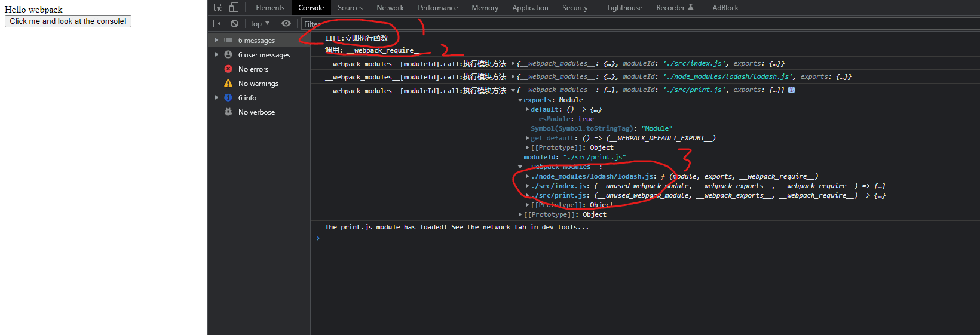
Task: Collapse the exports: Module object
Action: pyautogui.click(x=520, y=100)
